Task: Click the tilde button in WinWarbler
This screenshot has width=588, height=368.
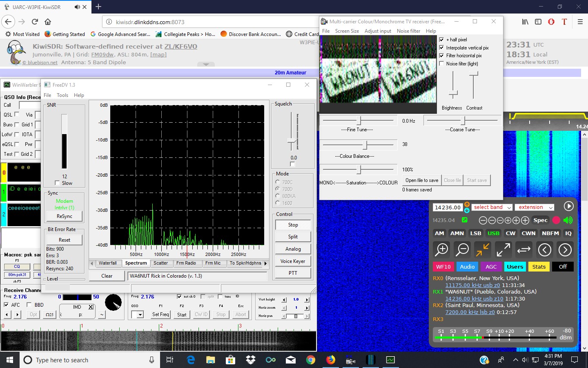Action: click(x=102, y=314)
